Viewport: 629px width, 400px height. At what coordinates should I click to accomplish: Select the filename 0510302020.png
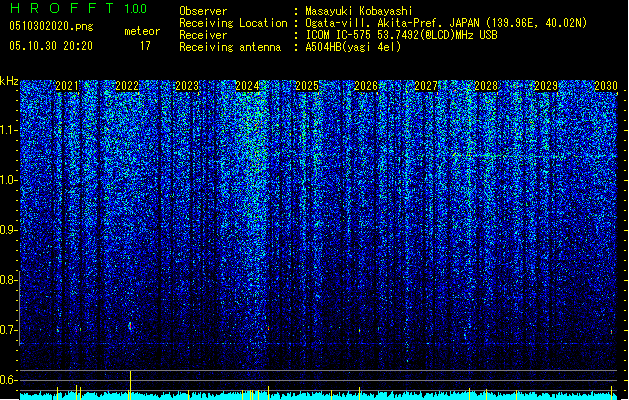point(51,27)
